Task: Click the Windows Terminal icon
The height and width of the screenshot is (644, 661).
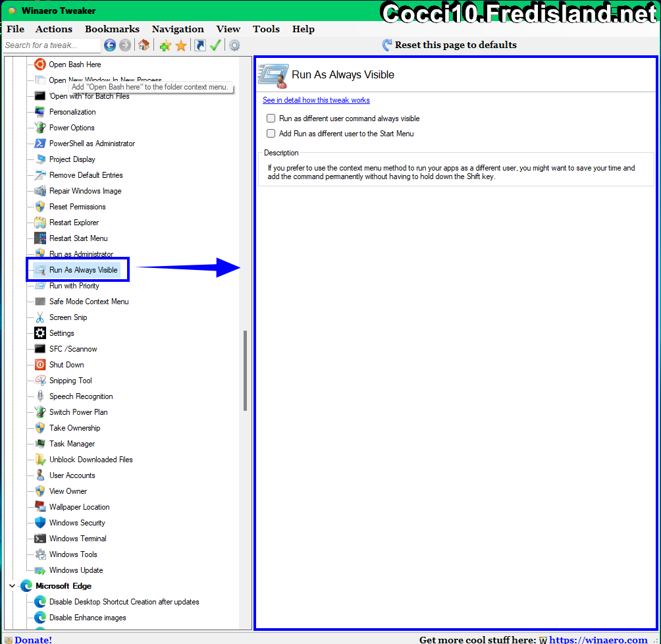Action: click(x=40, y=539)
